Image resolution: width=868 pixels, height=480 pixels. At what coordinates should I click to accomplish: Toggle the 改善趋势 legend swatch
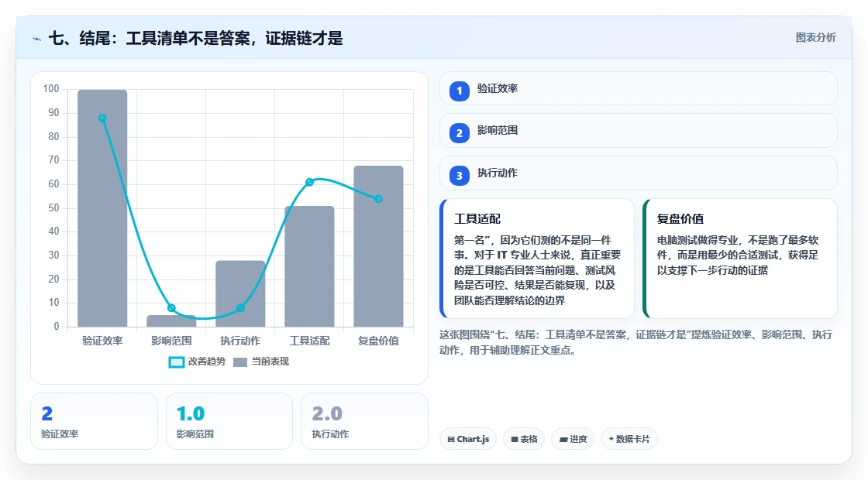(176, 362)
